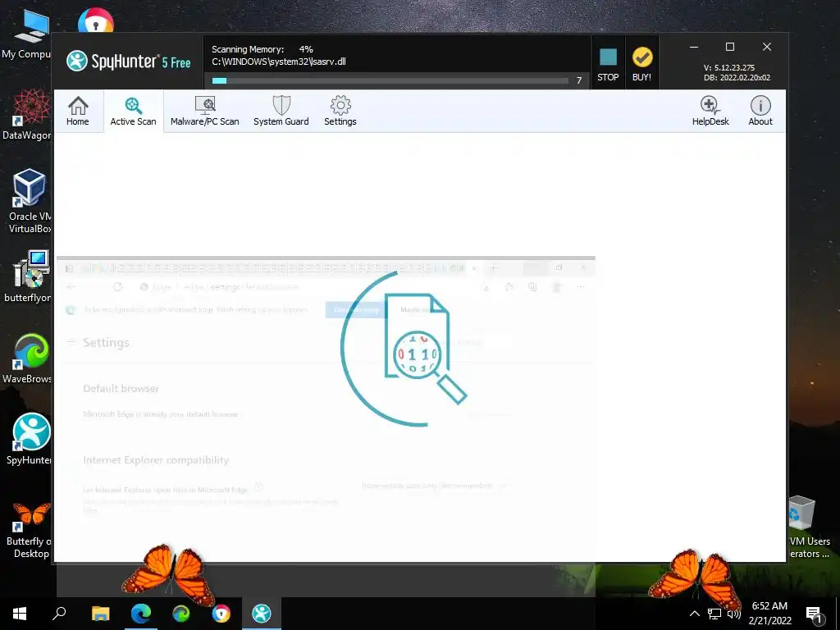This screenshot has height=630, width=840.
Task: Open the keyhole shield app on taskbar
Action: click(x=221, y=614)
